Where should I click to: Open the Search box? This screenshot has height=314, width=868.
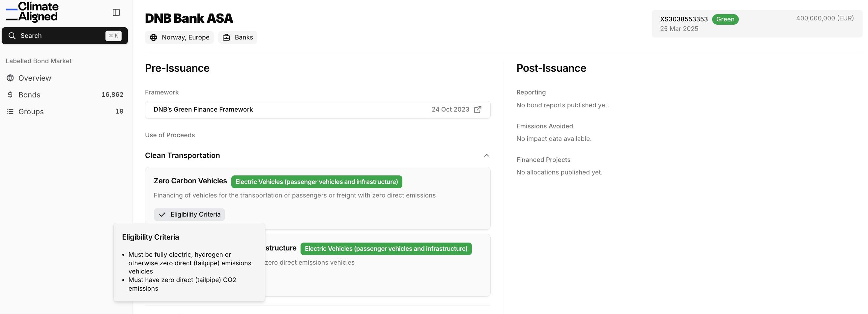point(65,36)
